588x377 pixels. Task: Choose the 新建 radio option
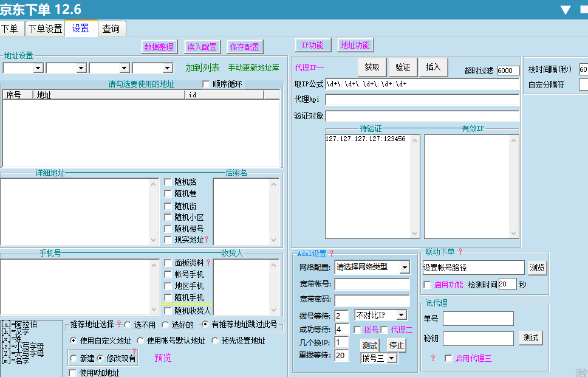click(x=75, y=358)
